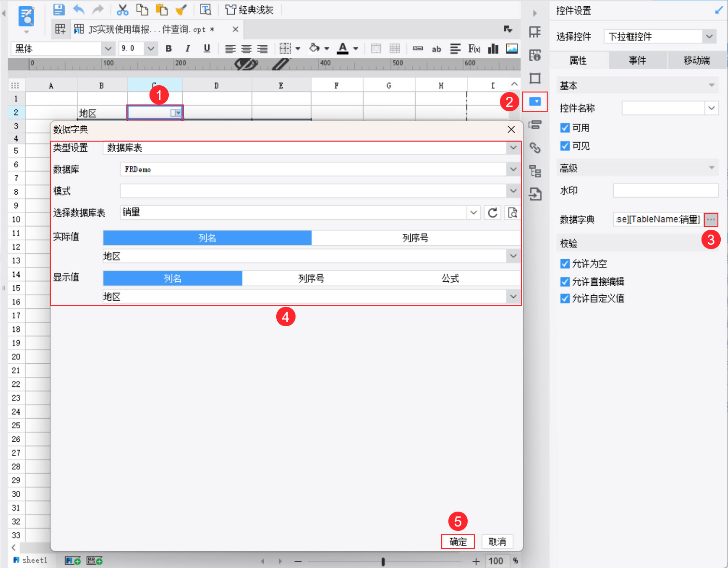Switch to the 属性 tab
This screenshot has width=728, height=568.
point(579,60)
